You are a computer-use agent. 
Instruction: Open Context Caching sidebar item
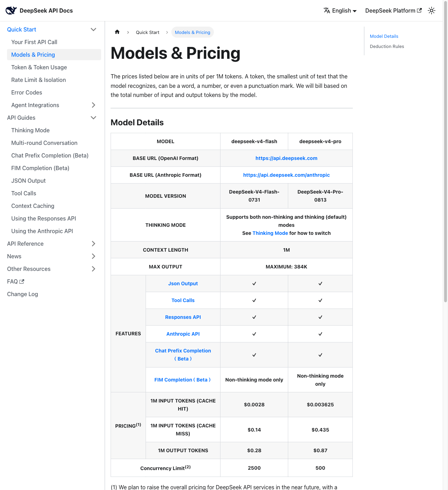click(33, 206)
